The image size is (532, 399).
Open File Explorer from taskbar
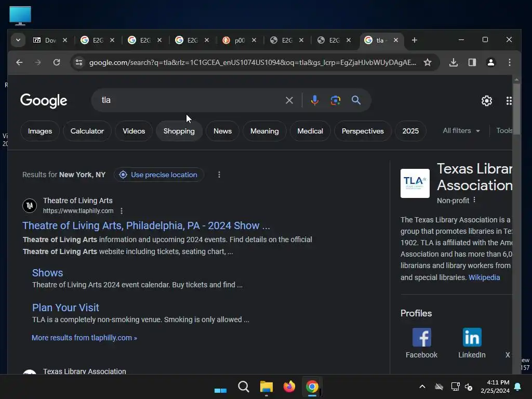coord(267,387)
